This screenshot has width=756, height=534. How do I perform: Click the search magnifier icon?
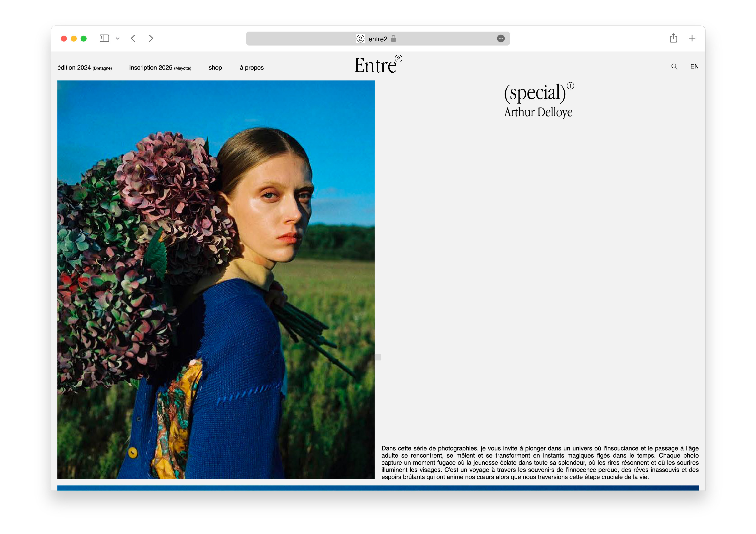674,67
